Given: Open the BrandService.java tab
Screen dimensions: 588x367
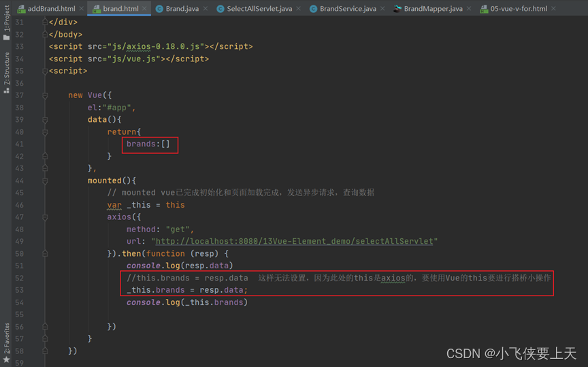Looking at the screenshot, I should tap(348, 8).
